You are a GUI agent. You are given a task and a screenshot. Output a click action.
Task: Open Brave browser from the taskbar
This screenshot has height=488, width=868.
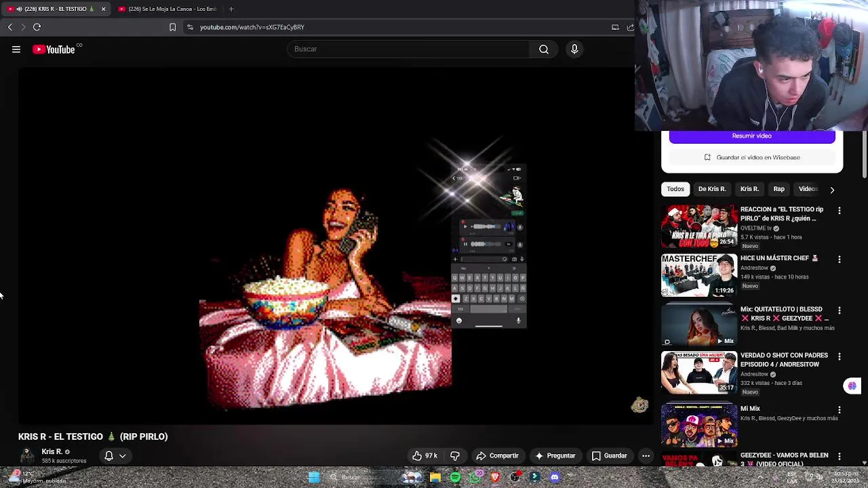(495, 478)
